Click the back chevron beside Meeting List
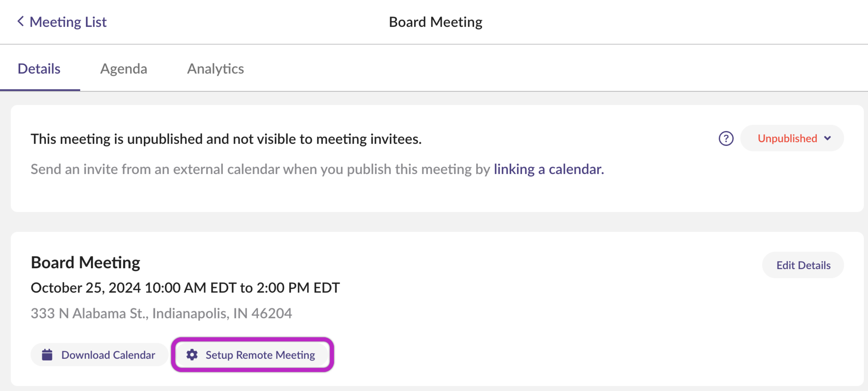The height and width of the screenshot is (391, 868). [20, 21]
